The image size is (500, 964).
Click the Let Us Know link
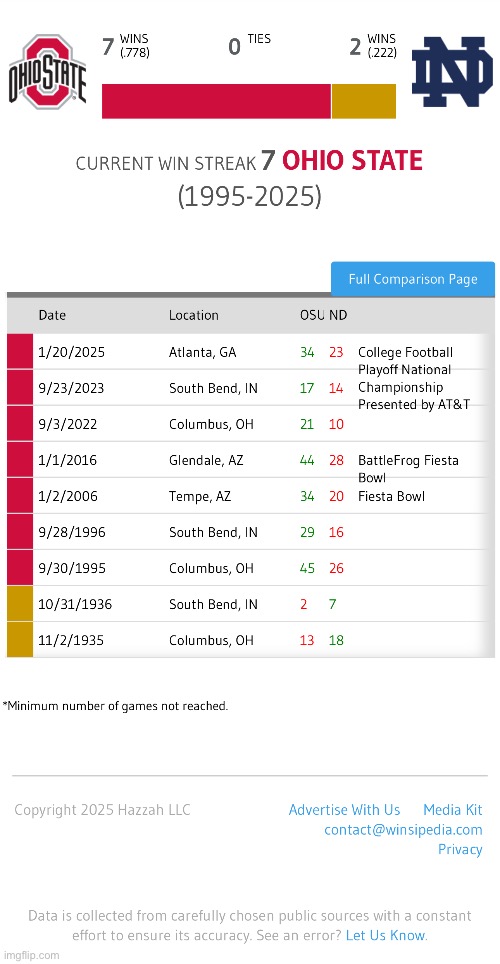point(386,935)
